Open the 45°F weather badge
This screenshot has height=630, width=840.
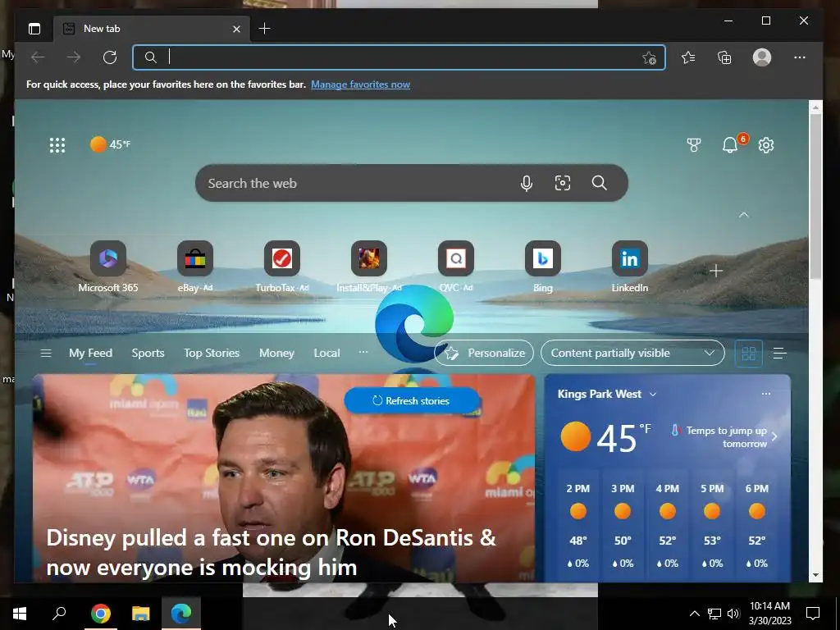tap(111, 144)
